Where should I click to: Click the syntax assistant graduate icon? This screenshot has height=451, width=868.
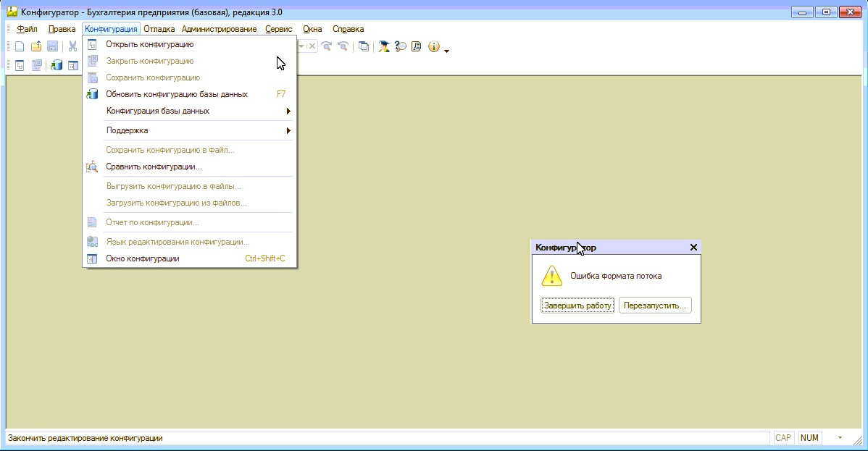coord(383,46)
